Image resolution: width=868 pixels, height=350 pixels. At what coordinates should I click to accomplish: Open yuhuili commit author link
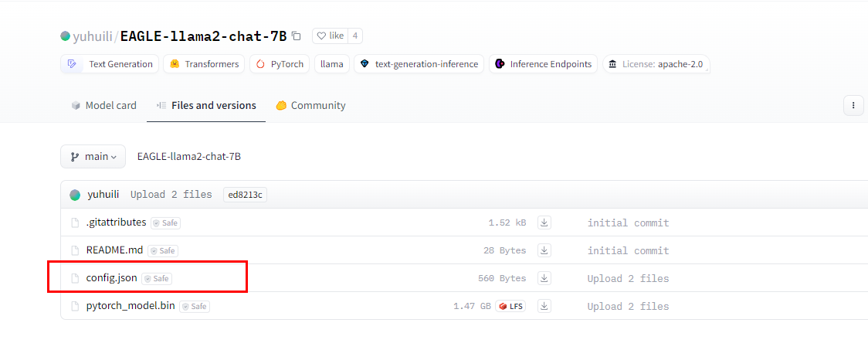click(x=103, y=195)
